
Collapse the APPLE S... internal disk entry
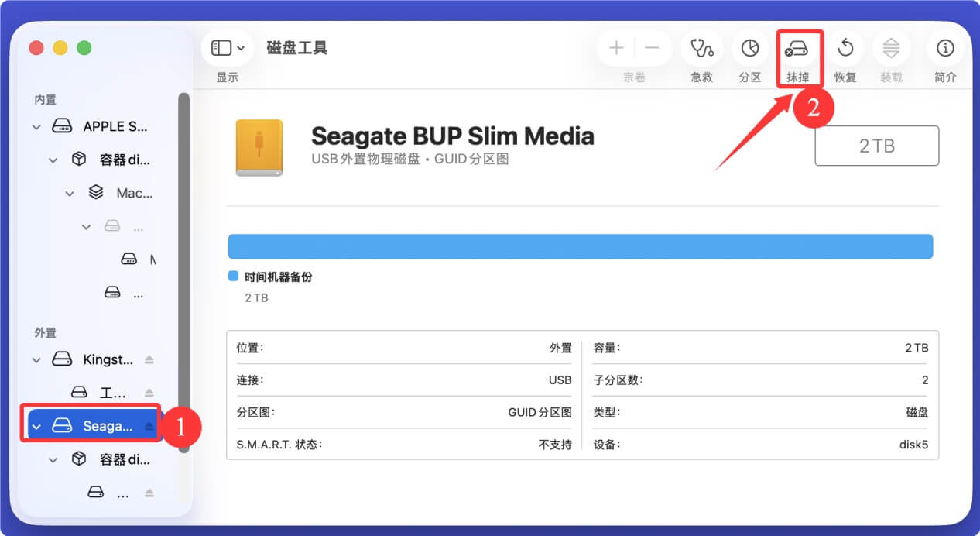(x=36, y=125)
